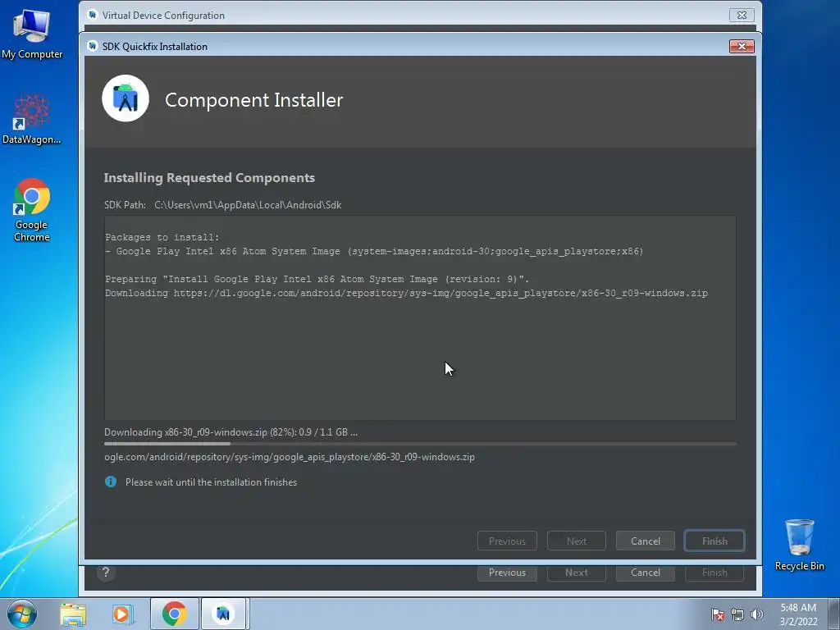Click Finish in the SDK Quickfix dialog
Viewport: 840px width, 630px height.
[x=714, y=541]
